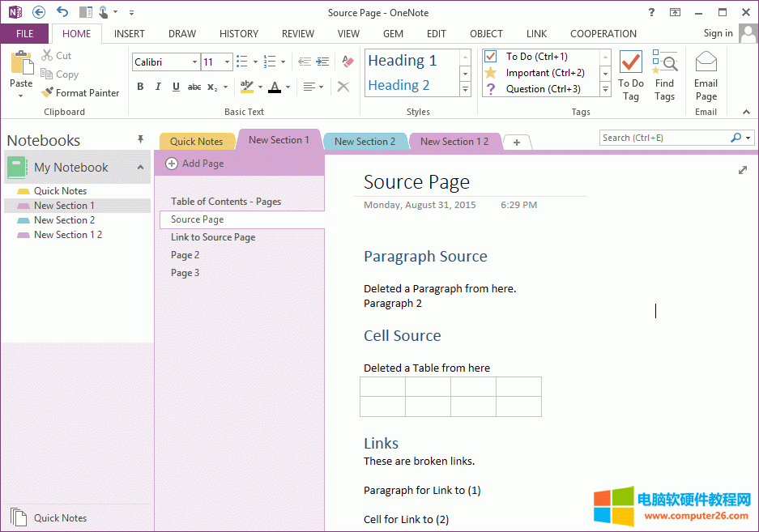Toggle the To Do (Ctrl+1) tag checkbox
This screenshot has height=532, width=759.
point(490,57)
